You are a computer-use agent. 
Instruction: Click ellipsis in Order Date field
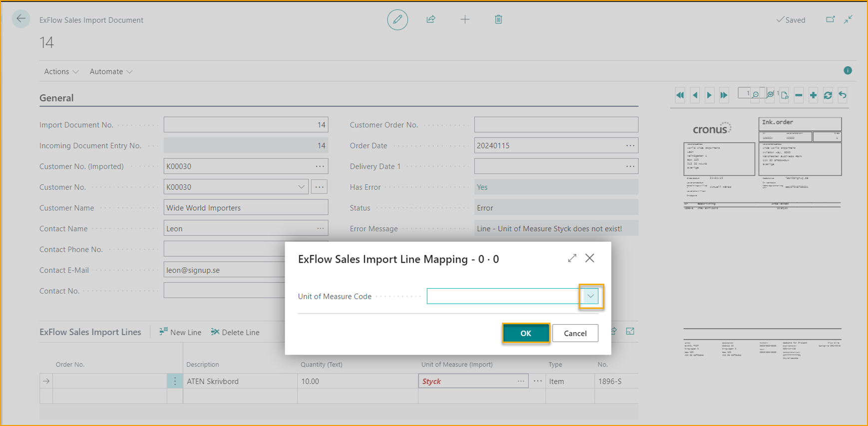pyautogui.click(x=630, y=145)
